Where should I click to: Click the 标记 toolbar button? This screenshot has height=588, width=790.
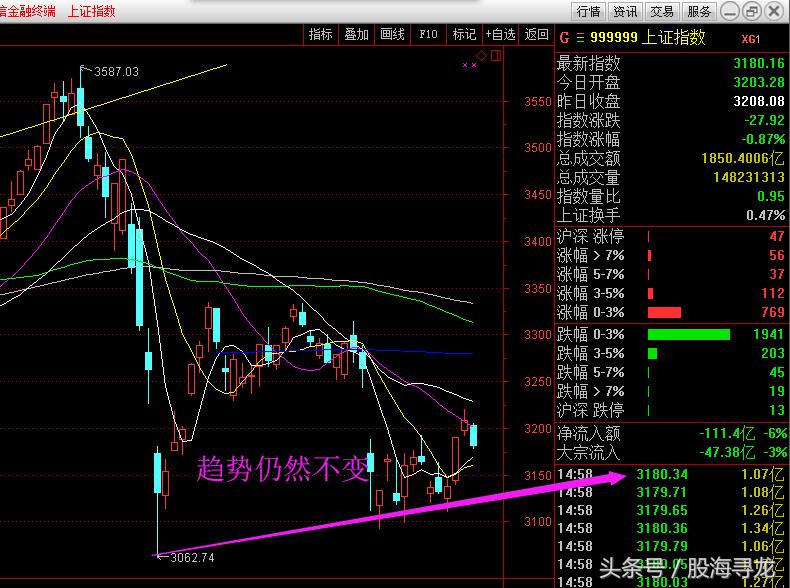pos(464,34)
